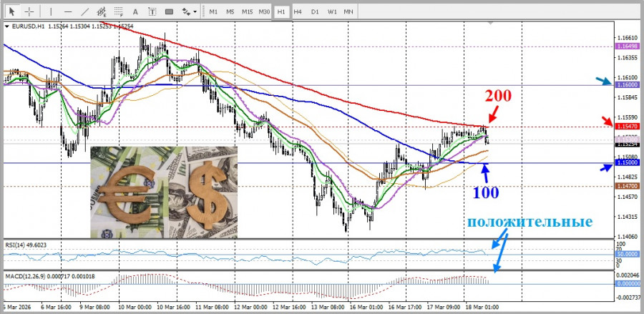
Task: Draw a vertical line tool
Action: click(50, 11)
